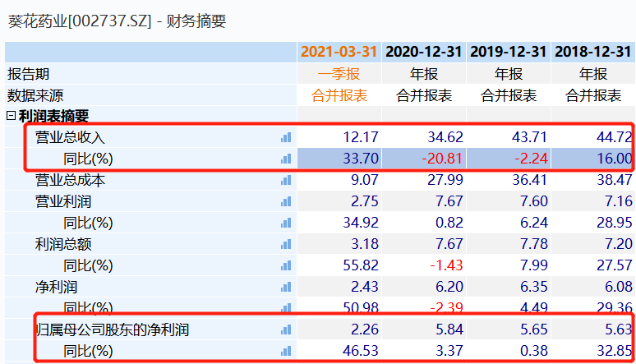Collapse the 利润表摘要 section
Image resolution: width=636 pixels, height=364 pixels.
(x=11, y=116)
